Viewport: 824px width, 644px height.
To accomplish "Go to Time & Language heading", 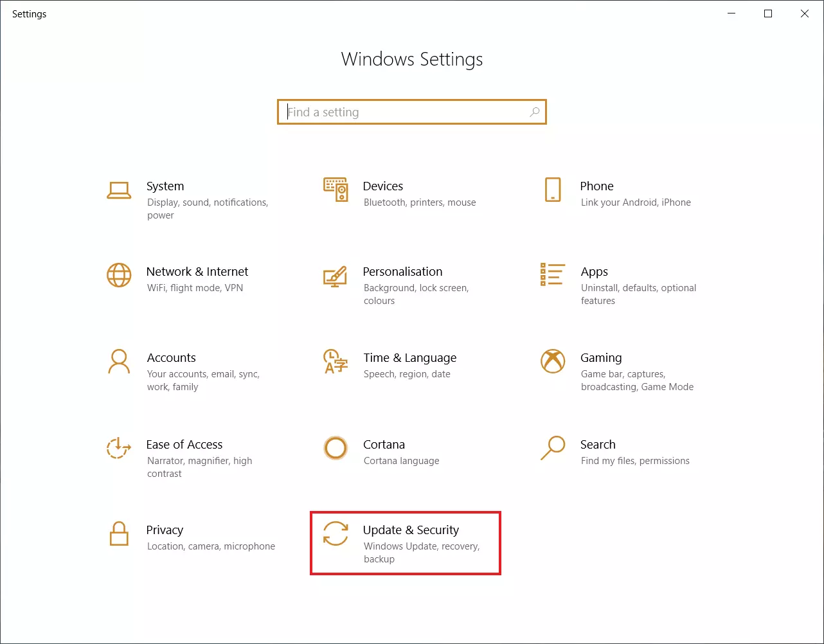I will coord(410,357).
